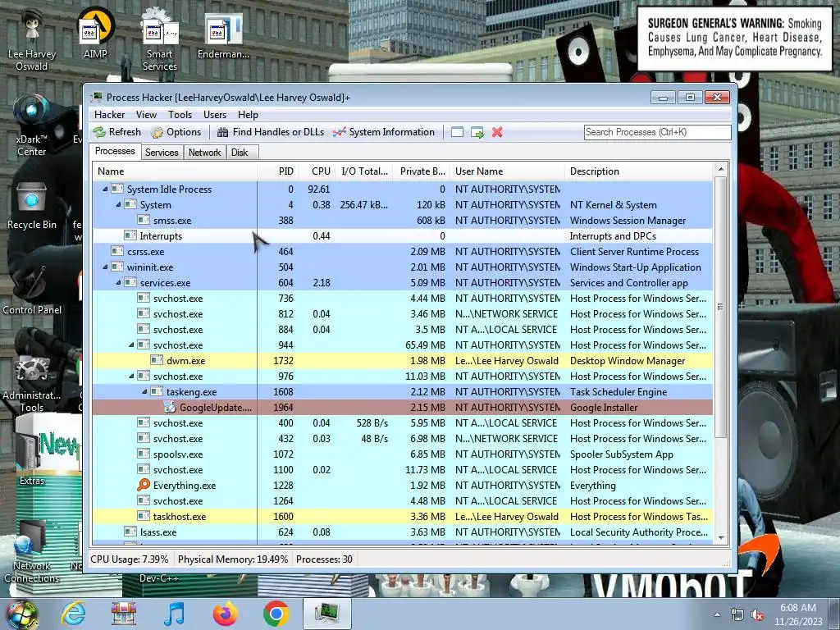Click the Refresh toolbar button
The height and width of the screenshot is (630, 840).
click(116, 132)
